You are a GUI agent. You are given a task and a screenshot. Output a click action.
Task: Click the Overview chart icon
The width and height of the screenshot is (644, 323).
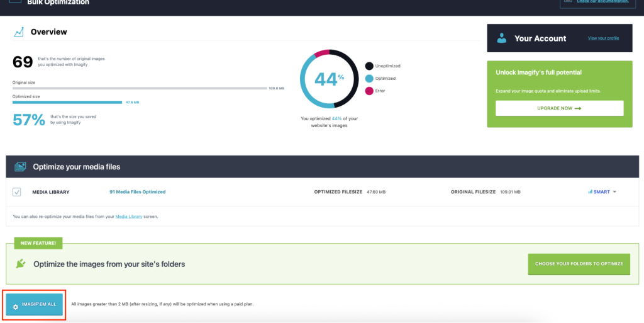[18, 32]
